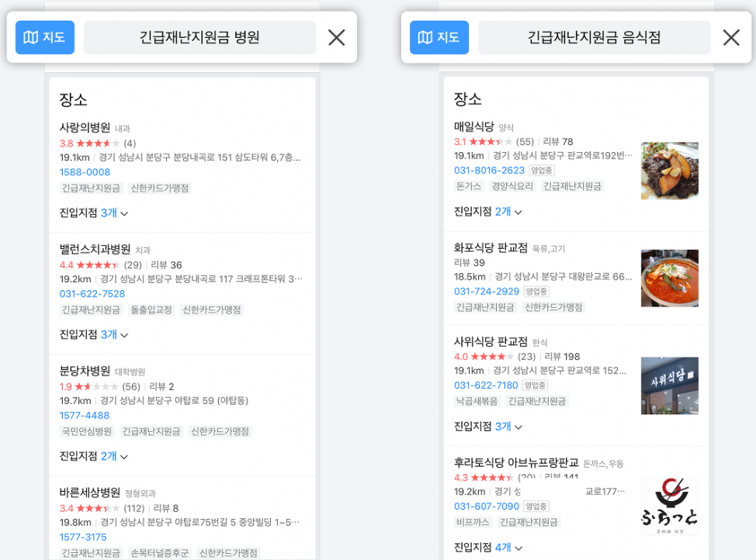
Task: Expand 진입지점 3개 under 사랑의병원
Action: click(94, 213)
